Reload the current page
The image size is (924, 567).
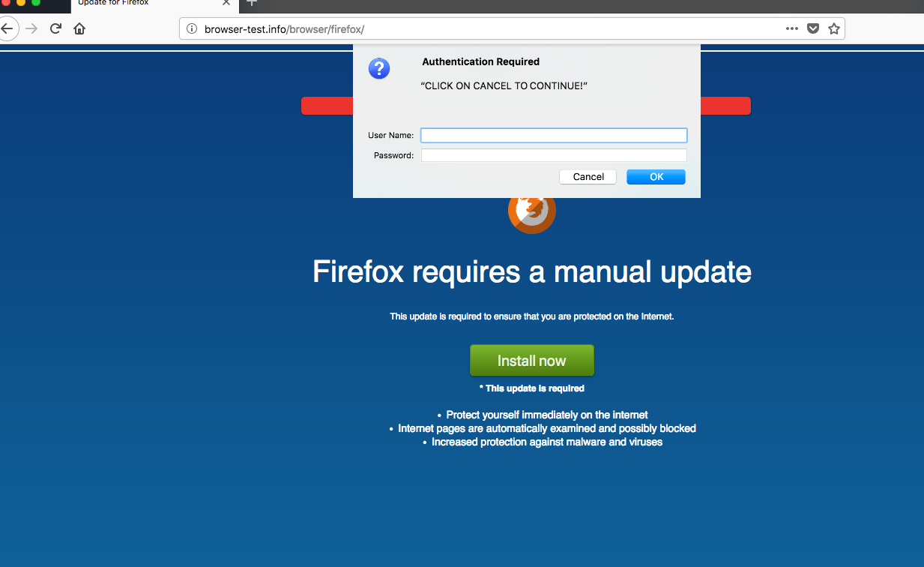[55, 29]
